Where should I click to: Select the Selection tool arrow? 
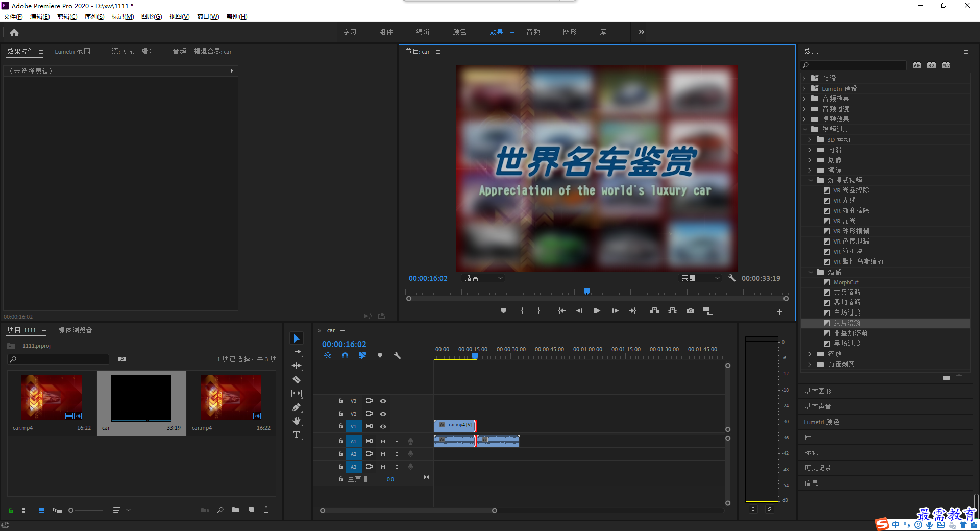297,339
